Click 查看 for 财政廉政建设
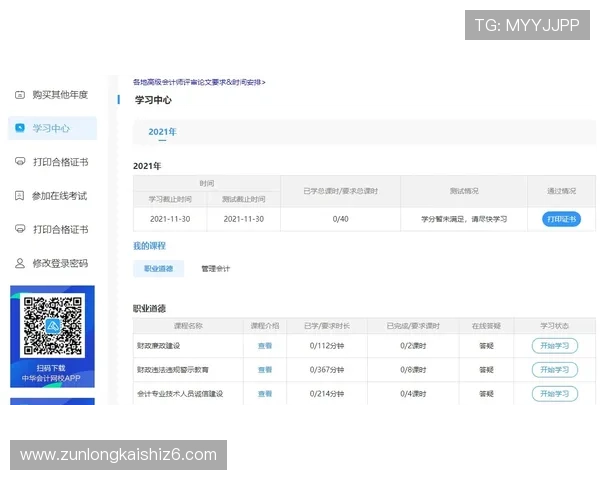 (265, 346)
